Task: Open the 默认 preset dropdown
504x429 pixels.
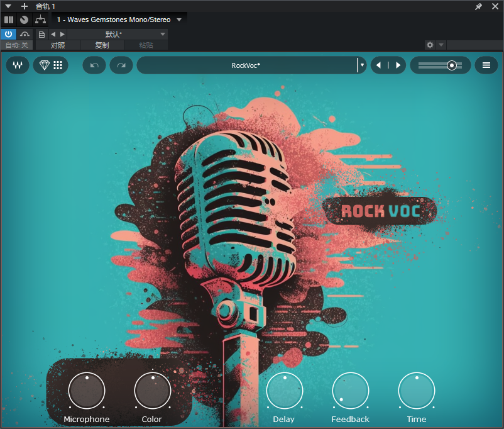Action: [x=118, y=34]
